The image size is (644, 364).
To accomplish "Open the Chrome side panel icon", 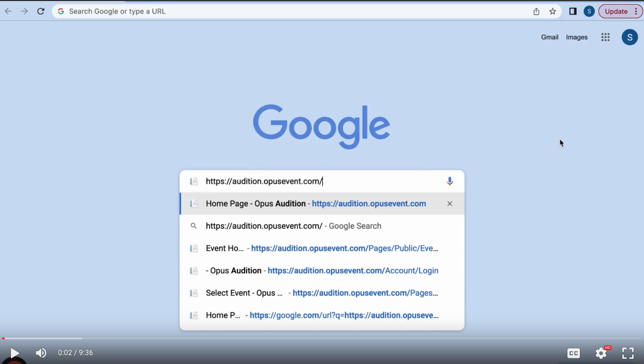I will click(573, 11).
